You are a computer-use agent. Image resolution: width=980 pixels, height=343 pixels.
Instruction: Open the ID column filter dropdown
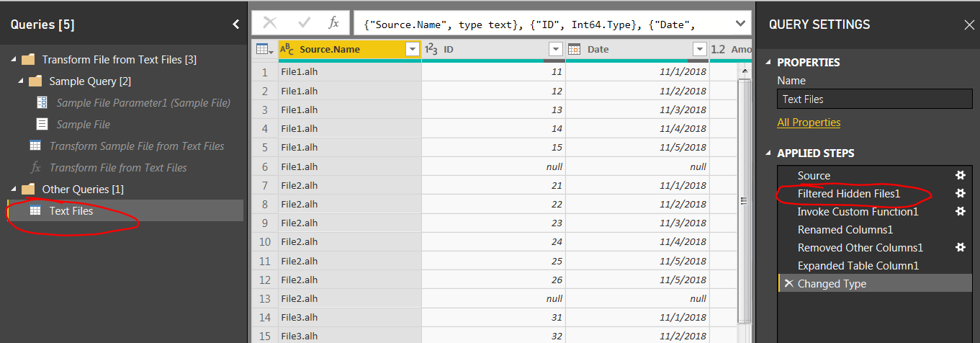556,49
